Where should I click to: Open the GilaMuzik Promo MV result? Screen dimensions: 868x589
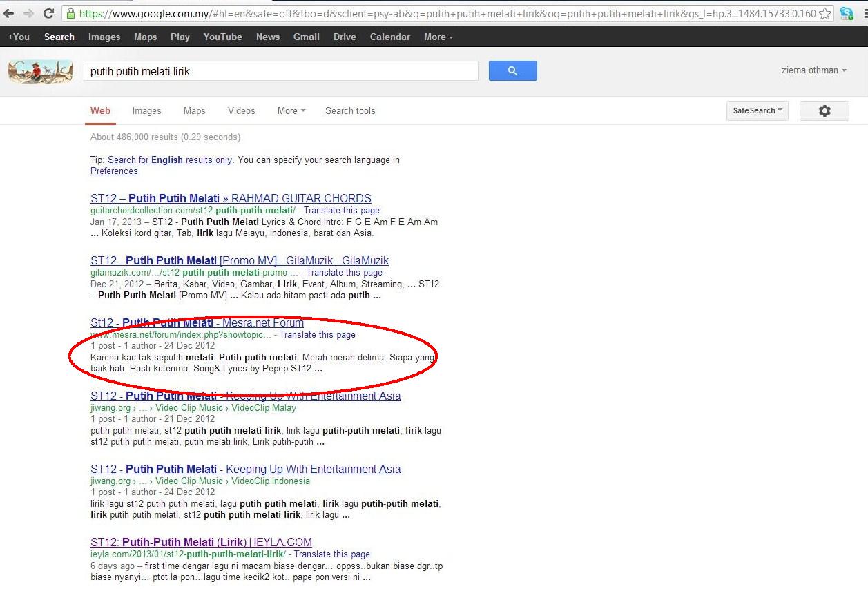click(240, 260)
